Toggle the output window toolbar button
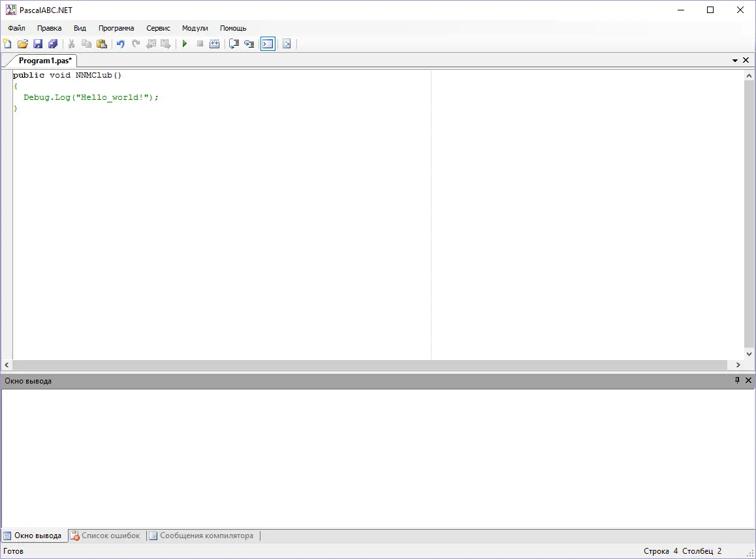Viewport: 756px width, 559px height. tap(268, 44)
